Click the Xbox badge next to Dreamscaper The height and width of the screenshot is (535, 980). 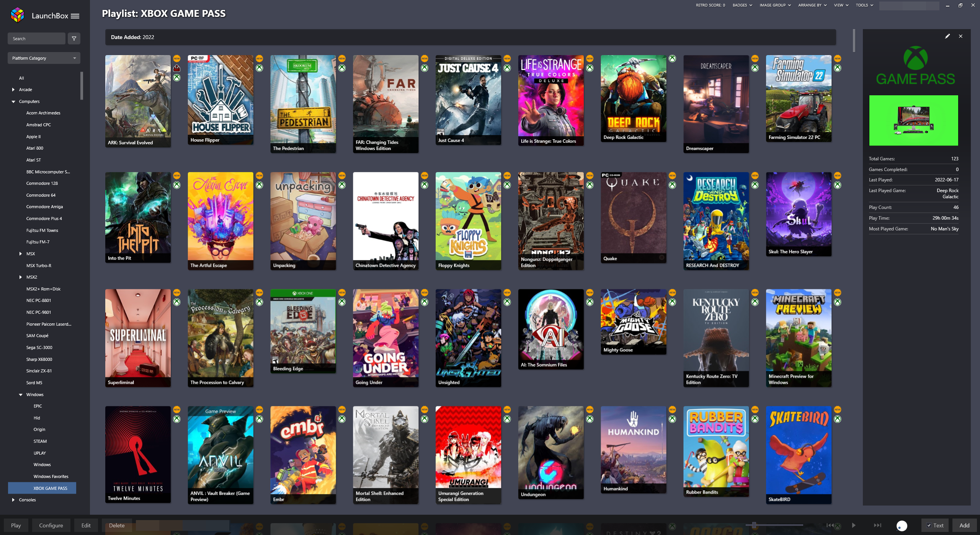pos(755,68)
